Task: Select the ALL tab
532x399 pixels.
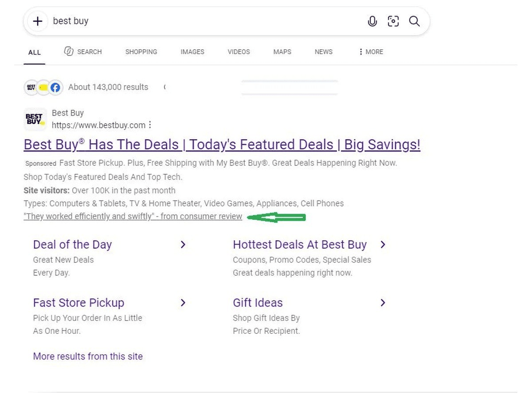Action: [35, 52]
